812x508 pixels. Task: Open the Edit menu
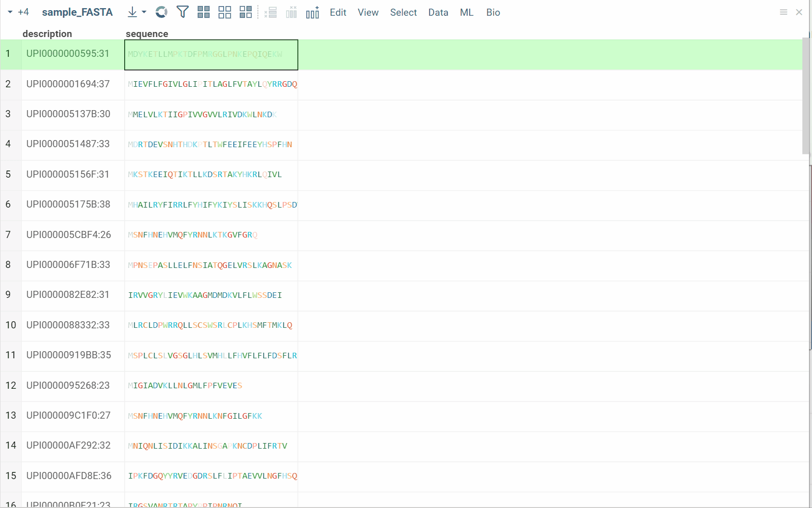coord(338,12)
